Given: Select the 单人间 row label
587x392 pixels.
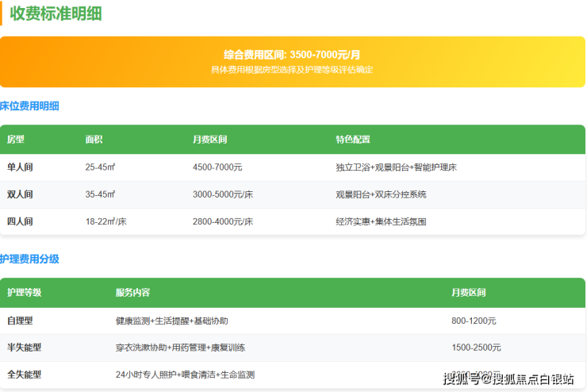Looking at the screenshot, I should (20, 167).
